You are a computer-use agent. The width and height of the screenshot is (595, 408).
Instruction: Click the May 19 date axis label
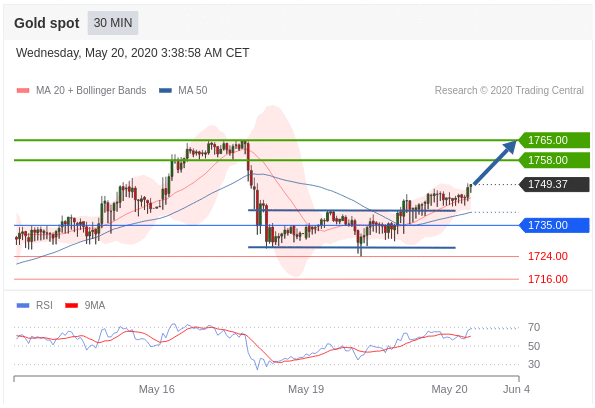point(306,389)
